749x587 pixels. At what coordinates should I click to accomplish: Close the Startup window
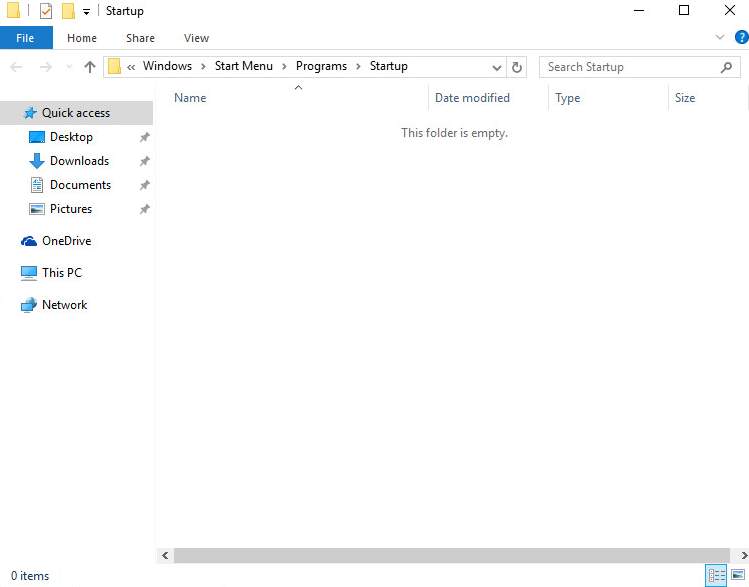(x=729, y=11)
